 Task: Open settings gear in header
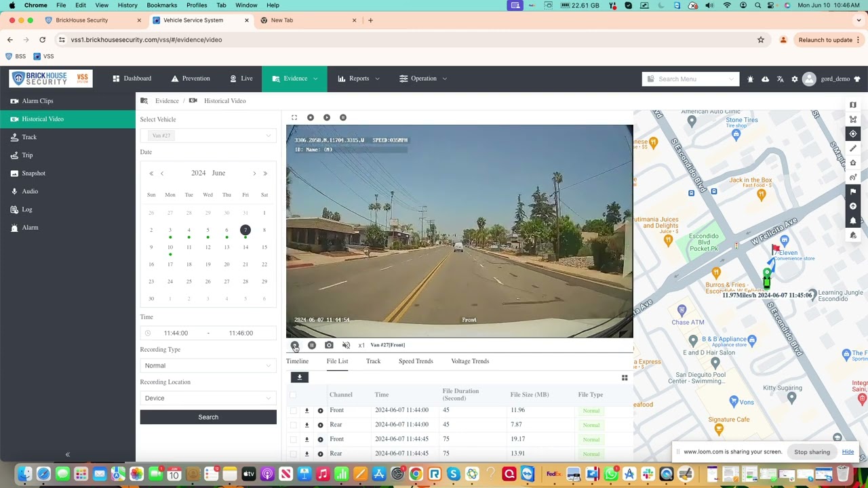pyautogui.click(x=795, y=79)
